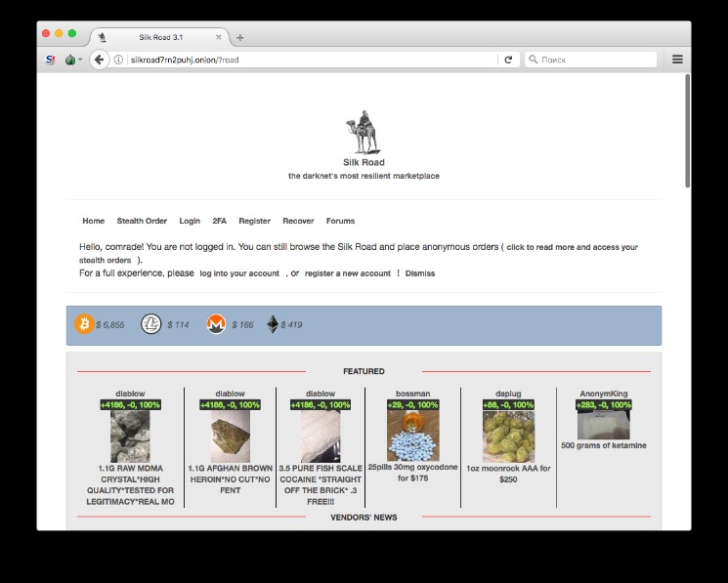Open a new tab with the plus button
Screen dimensions: 728x583
tap(240, 37)
